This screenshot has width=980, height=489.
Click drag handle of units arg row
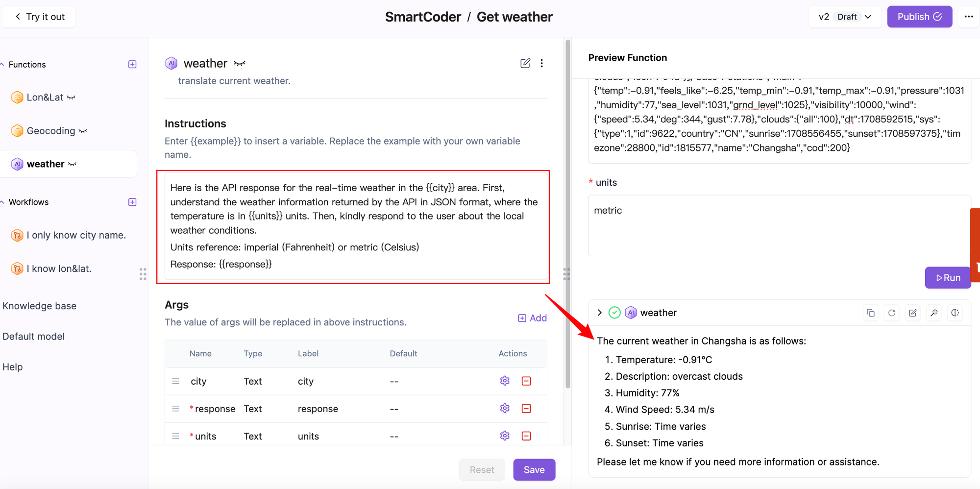176,436
